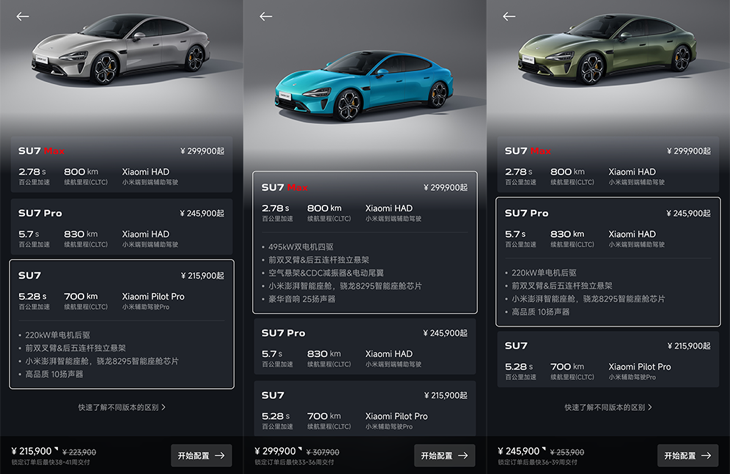Tap 骁龙8295 cockpit chip line on blue car screen
Viewport: 730px width, 474px height.
(x=345, y=286)
